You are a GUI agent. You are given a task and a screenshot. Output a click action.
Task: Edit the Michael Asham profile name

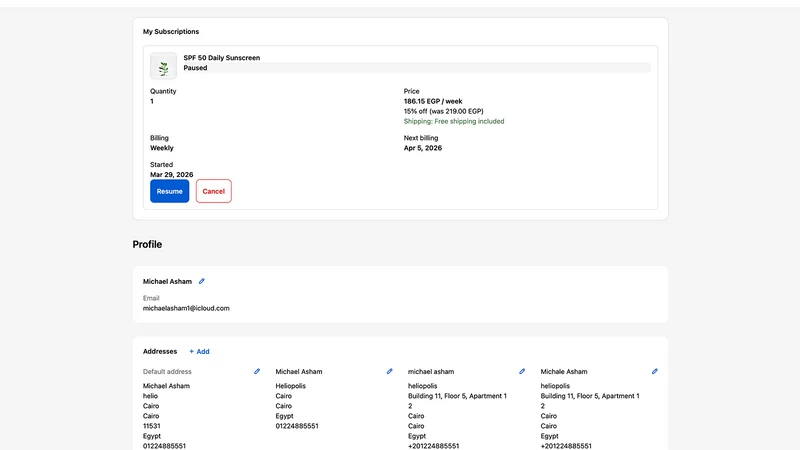pos(202,281)
